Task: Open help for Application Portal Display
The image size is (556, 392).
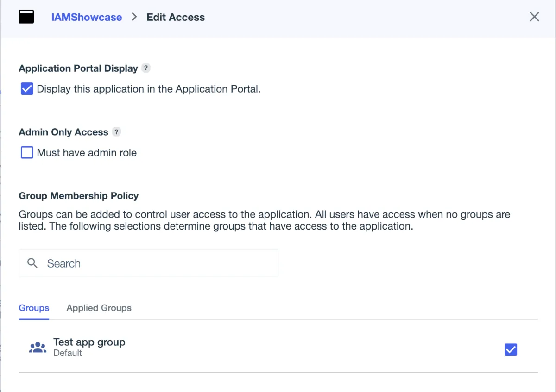Action: 146,68
